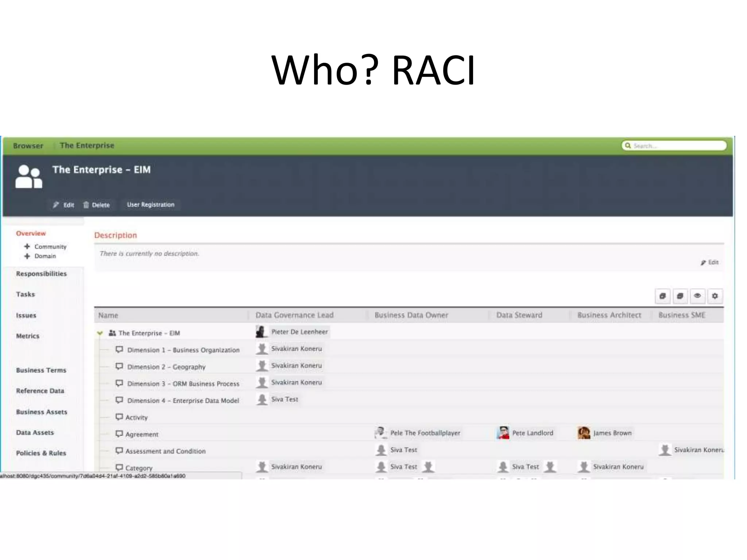
Task: Click the Delete trash button
Action: pos(97,205)
